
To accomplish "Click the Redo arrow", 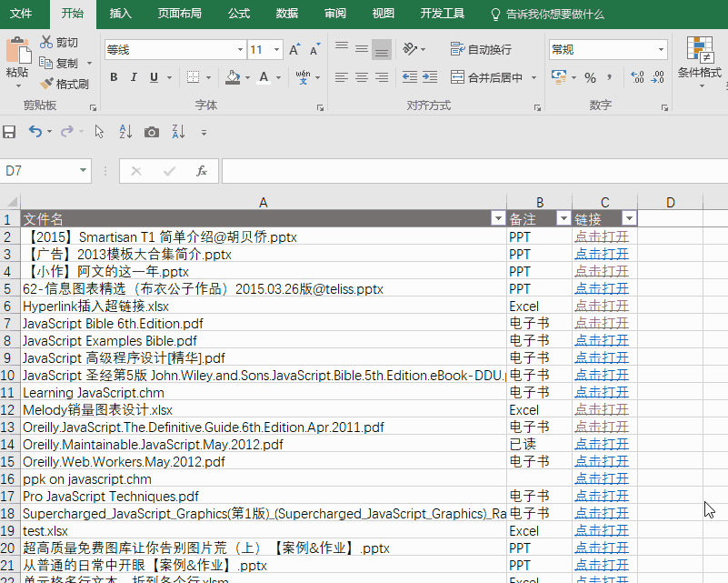I will coord(67,132).
